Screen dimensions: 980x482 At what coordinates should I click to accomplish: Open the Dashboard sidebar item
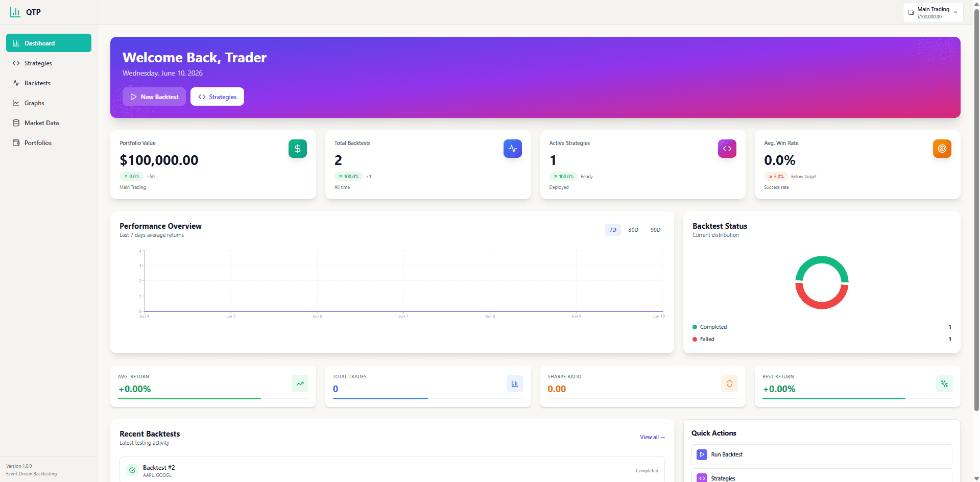coord(49,43)
